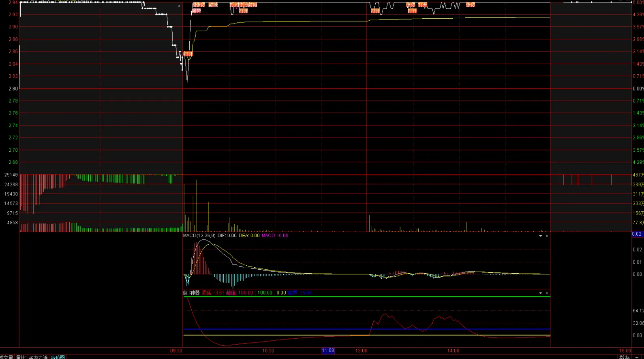Open the 做T神器 indicator dropdown arrow

(x=540, y=293)
